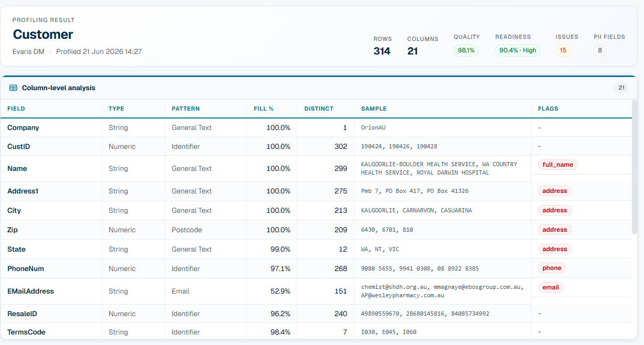Click the KALGOORLIE, CARNARVON, CASUARINA sample
The image size is (644, 345).
point(416,211)
